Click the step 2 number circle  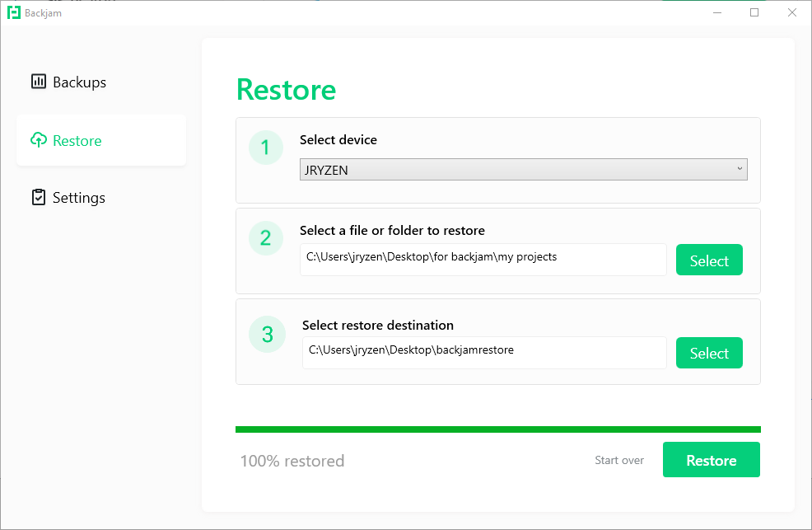(x=265, y=238)
